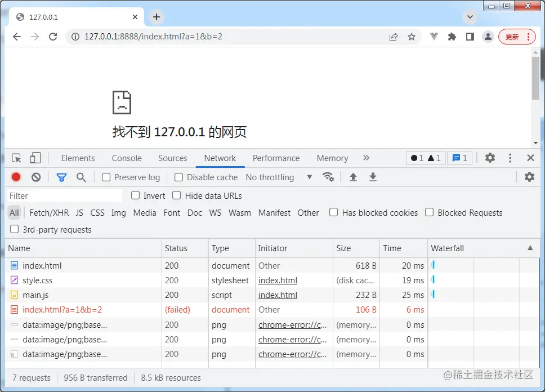
Task: Enable Disable cache
Action: tap(178, 177)
